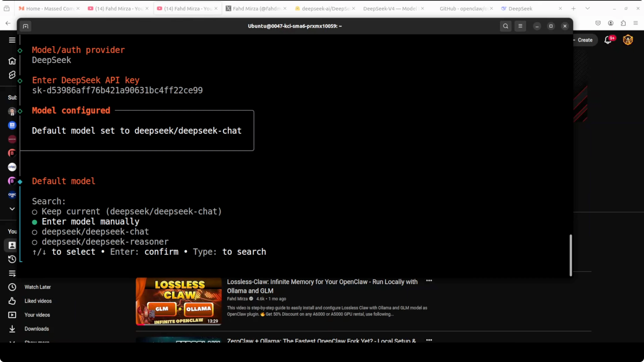Open the terminal hamburger menu

point(520,26)
